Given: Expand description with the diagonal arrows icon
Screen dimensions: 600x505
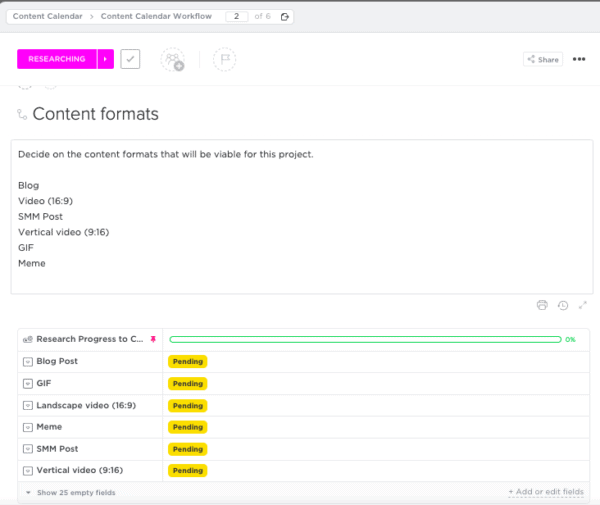Looking at the screenshot, I should (583, 305).
